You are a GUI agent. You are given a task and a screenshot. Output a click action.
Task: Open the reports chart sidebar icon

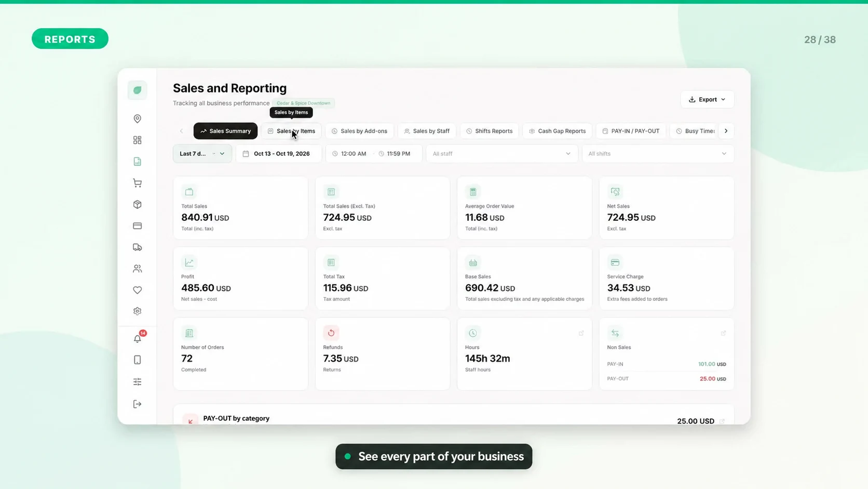pyautogui.click(x=137, y=162)
